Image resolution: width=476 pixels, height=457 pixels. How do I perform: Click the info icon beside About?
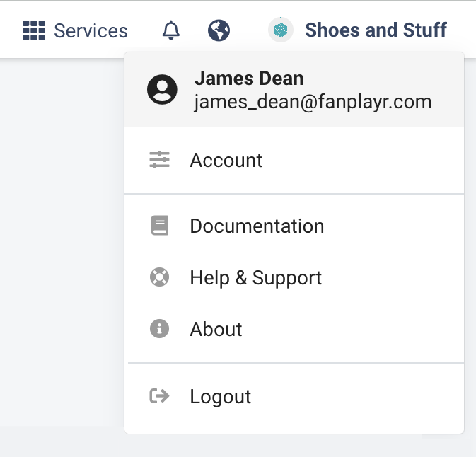point(159,328)
